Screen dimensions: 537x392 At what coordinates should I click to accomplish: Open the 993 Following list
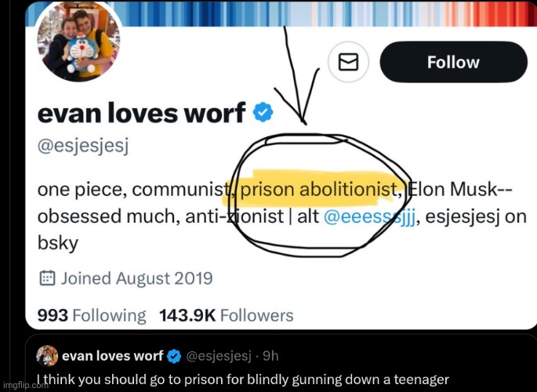[x=92, y=316]
